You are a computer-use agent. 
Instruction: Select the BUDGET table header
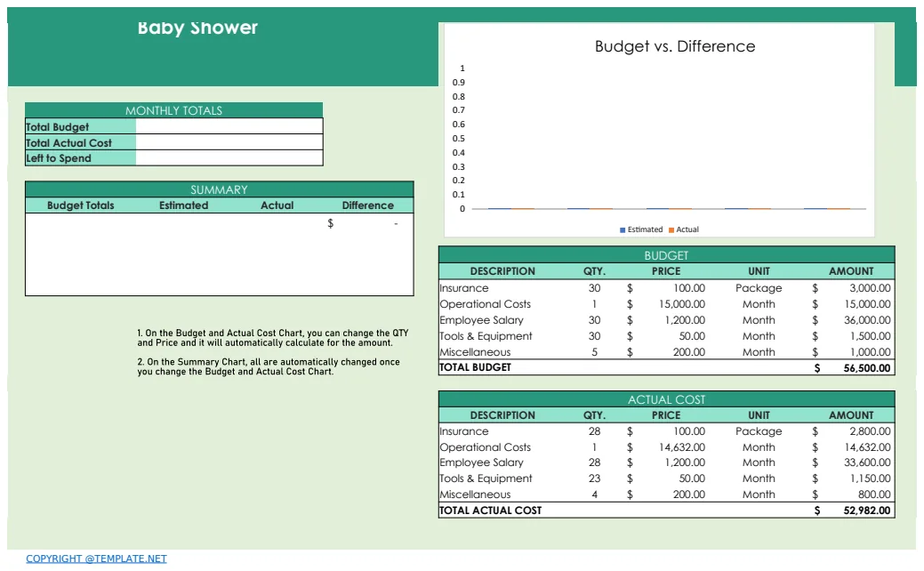(x=666, y=255)
